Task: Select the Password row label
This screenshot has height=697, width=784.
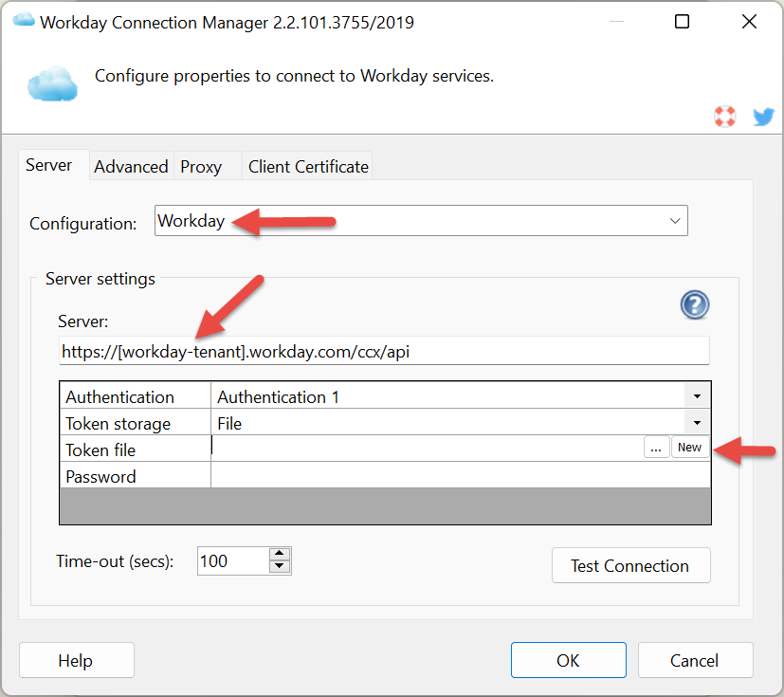Action: 100,476
